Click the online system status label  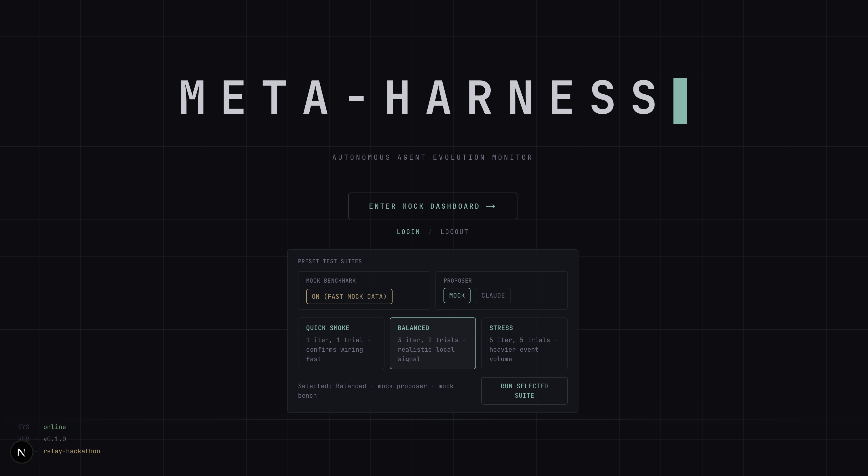(x=55, y=427)
